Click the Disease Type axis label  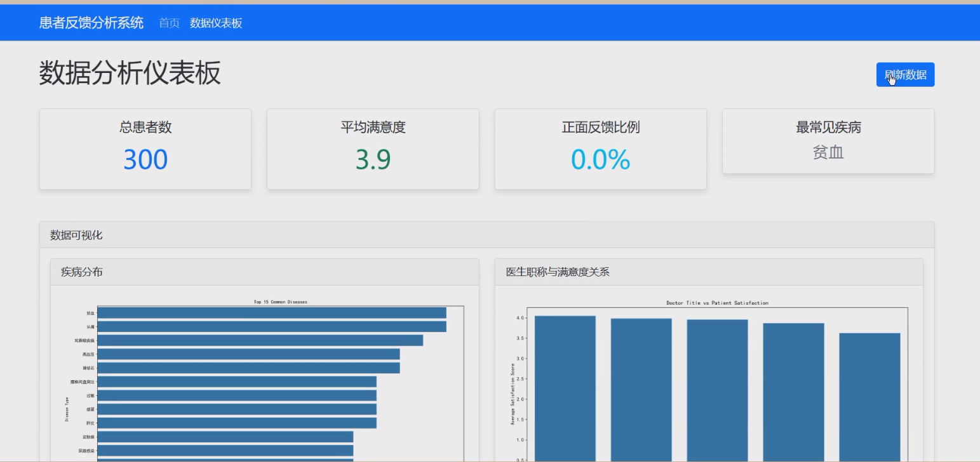click(67, 409)
